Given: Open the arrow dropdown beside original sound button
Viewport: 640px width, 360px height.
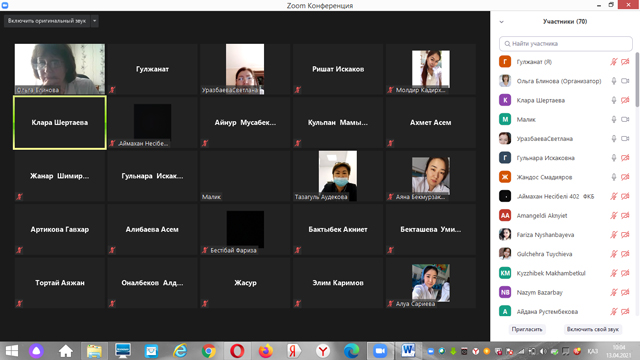Looking at the screenshot, I should (x=95, y=21).
